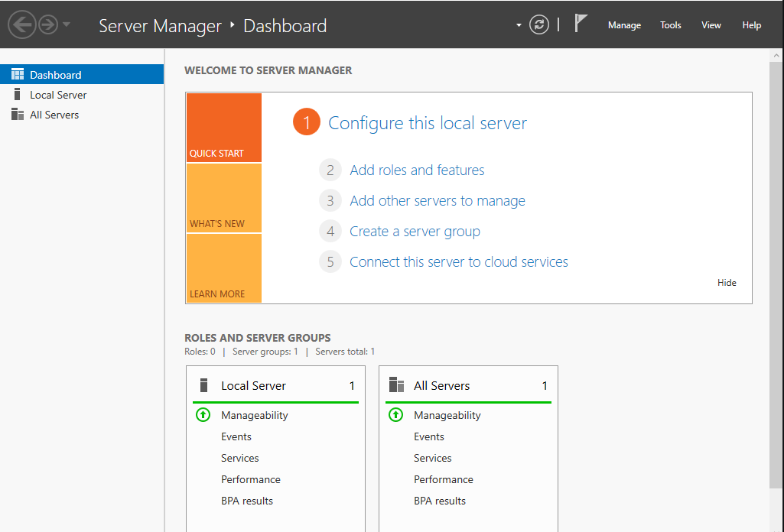
Task: Click the Local Server tile server icon
Action: (203, 385)
